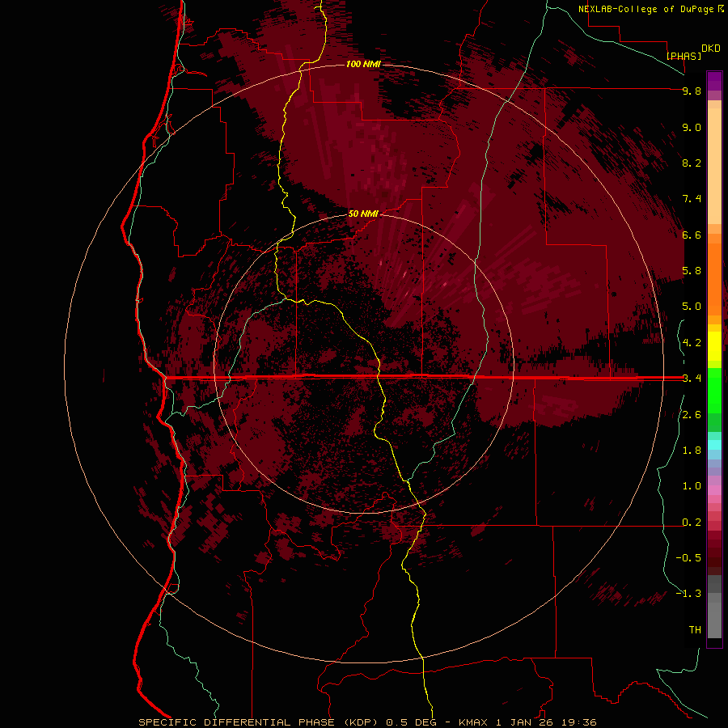Click the 8.2 scale value
728x728 pixels.
point(692,163)
